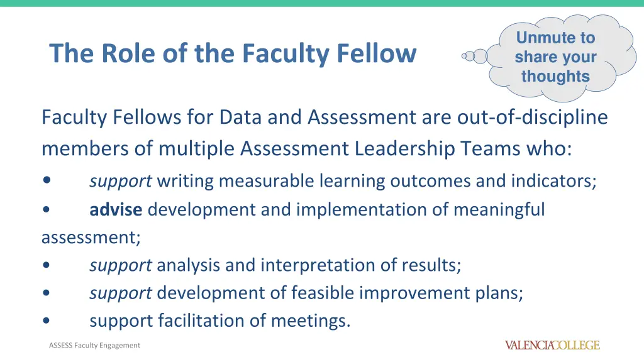Viewport: 644px width, 362px height.
Task: Select the bullet before "support facilitation of meetings"
Action: coord(48,322)
